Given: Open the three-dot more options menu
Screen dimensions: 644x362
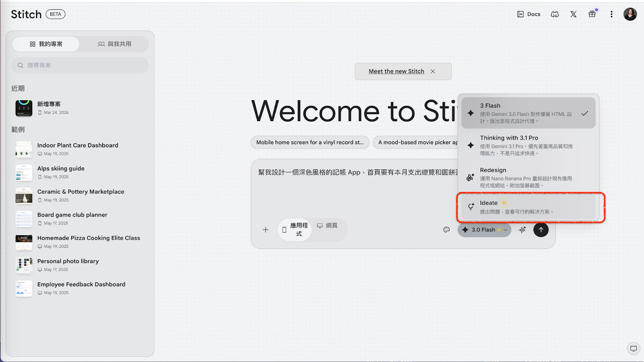Looking at the screenshot, I should pyautogui.click(x=611, y=14).
